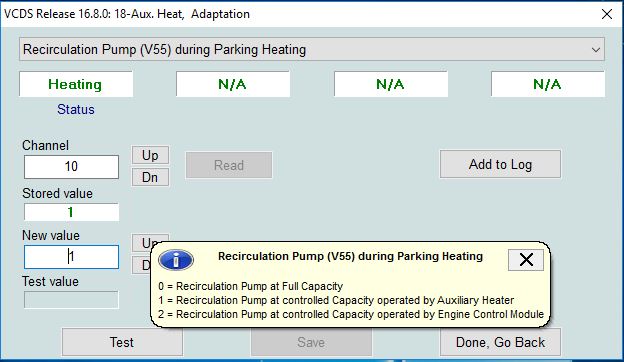This screenshot has width=624, height=362.
Task: Click the Test button
Action: tap(122, 342)
